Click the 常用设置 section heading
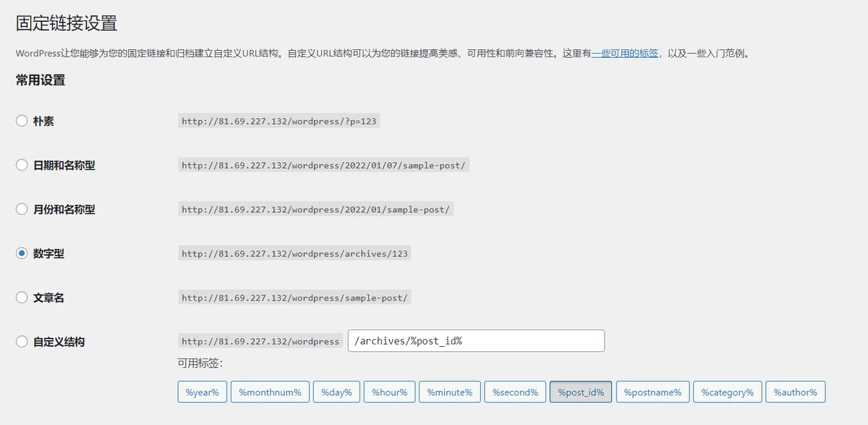Image resolution: width=868 pixels, height=425 pixels. click(41, 80)
